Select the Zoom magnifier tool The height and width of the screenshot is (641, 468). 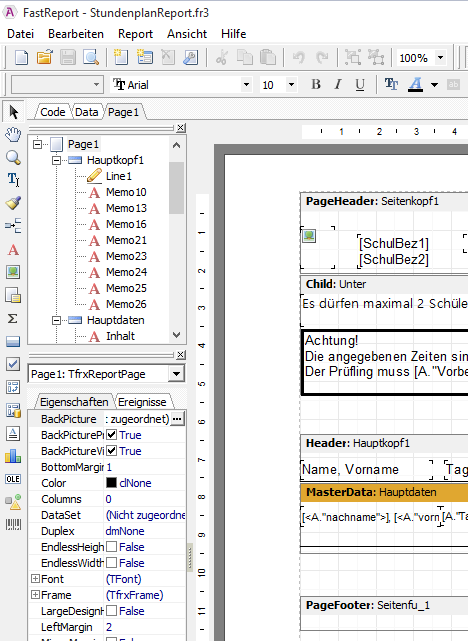point(13,157)
